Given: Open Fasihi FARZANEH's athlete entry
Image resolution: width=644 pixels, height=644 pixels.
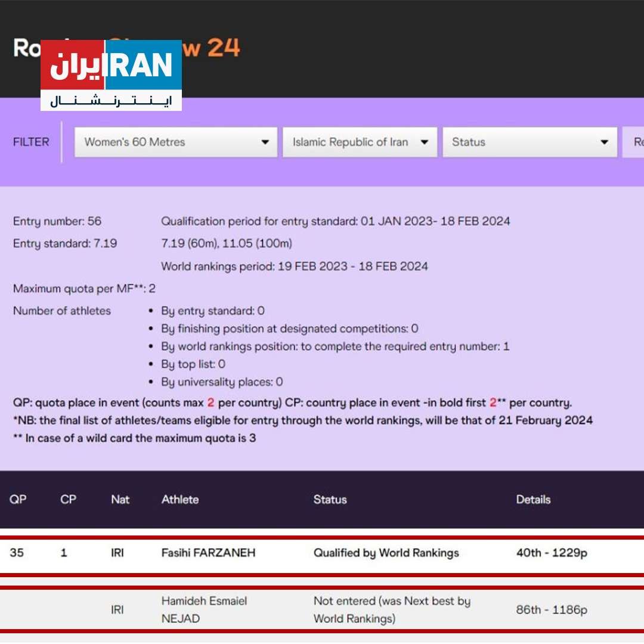Looking at the screenshot, I should (209, 553).
